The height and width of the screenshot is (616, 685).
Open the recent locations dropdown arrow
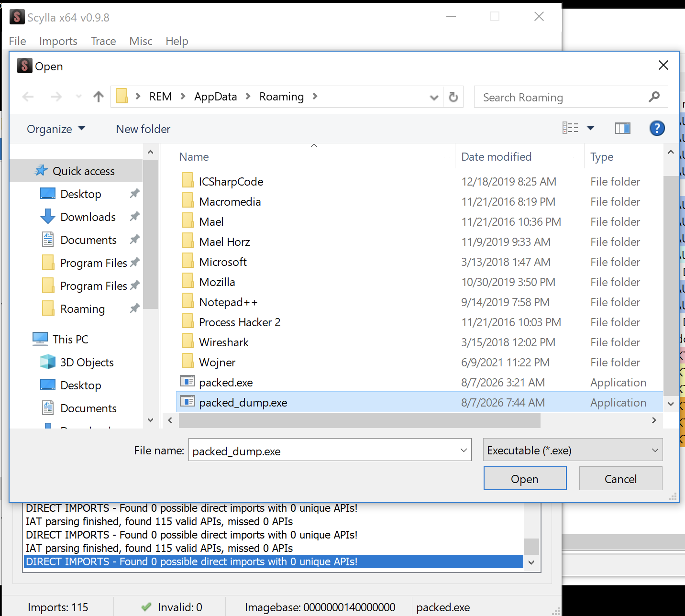[x=79, y=97]
